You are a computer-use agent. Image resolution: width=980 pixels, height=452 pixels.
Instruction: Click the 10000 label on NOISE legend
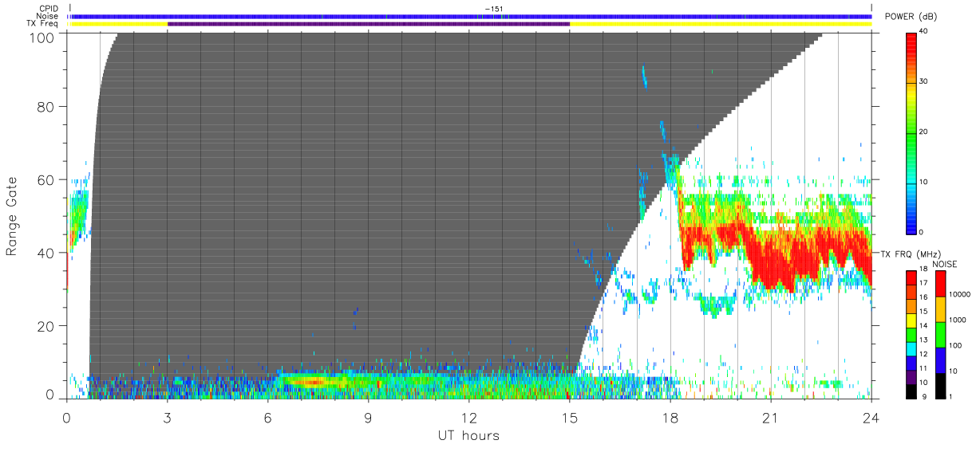pos(958,295)
